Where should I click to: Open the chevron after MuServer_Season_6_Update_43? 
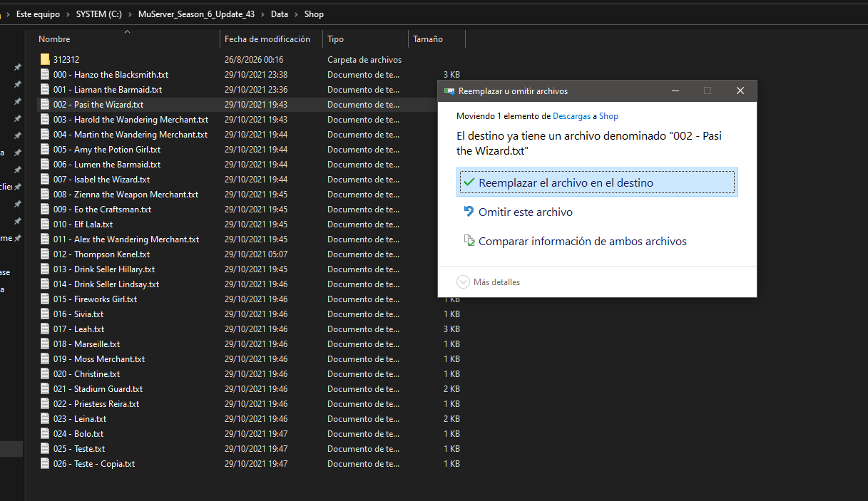pyautogui.click(x=263, y=14)
